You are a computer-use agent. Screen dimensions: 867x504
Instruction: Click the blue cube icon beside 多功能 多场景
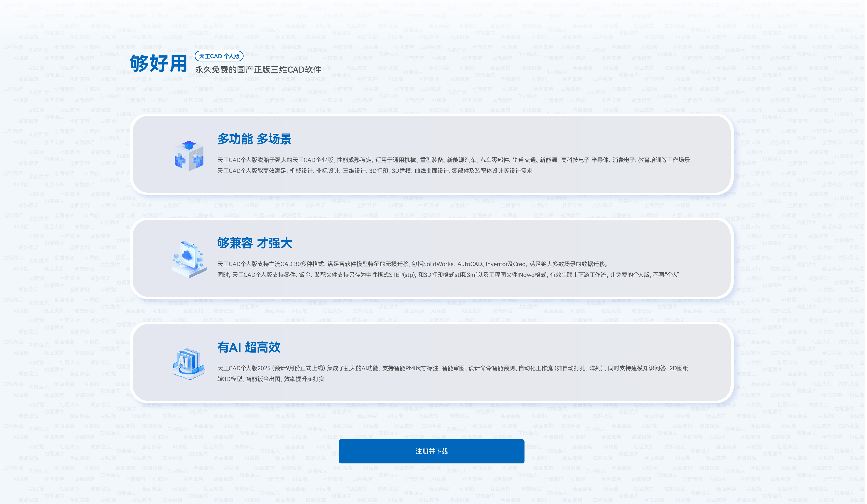pos(189,156)
